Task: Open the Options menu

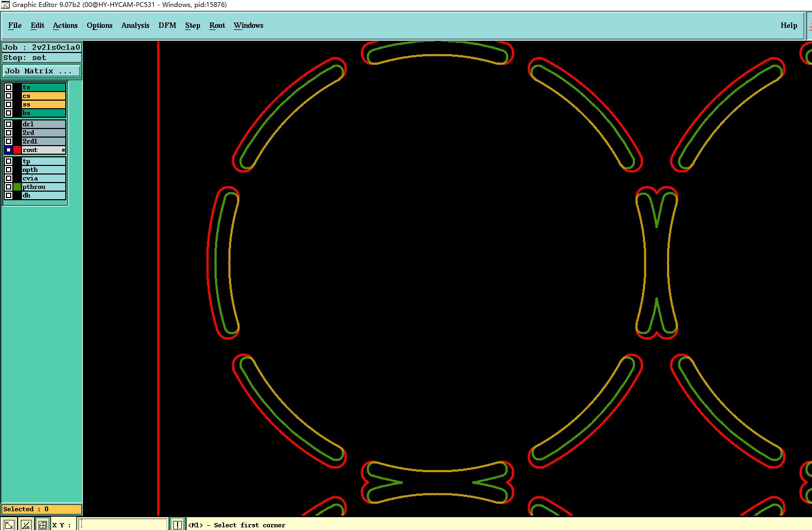Action: pyautogui.click(x=99, y=25)
